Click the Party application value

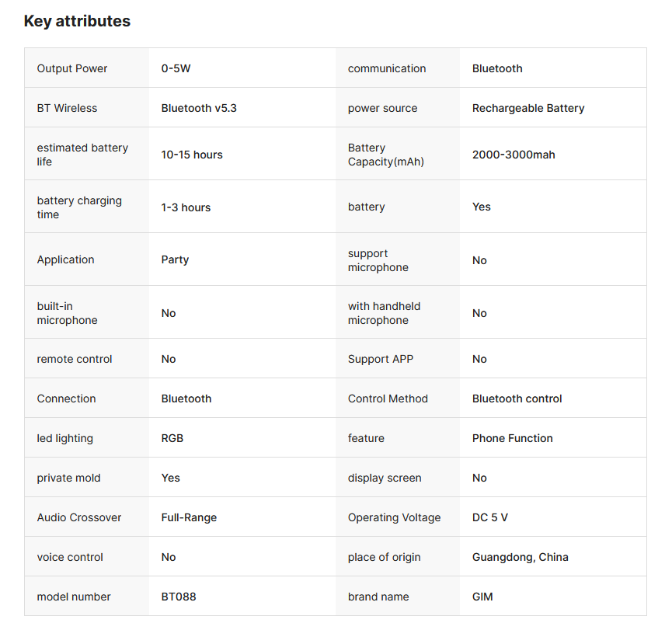(175, 259)
